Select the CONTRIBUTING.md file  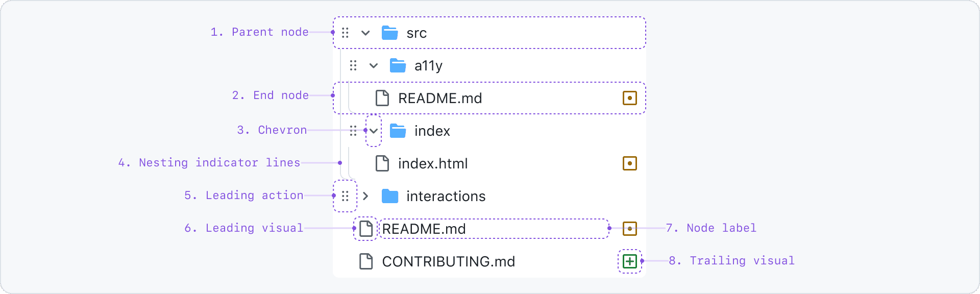(x=448, y=261)
